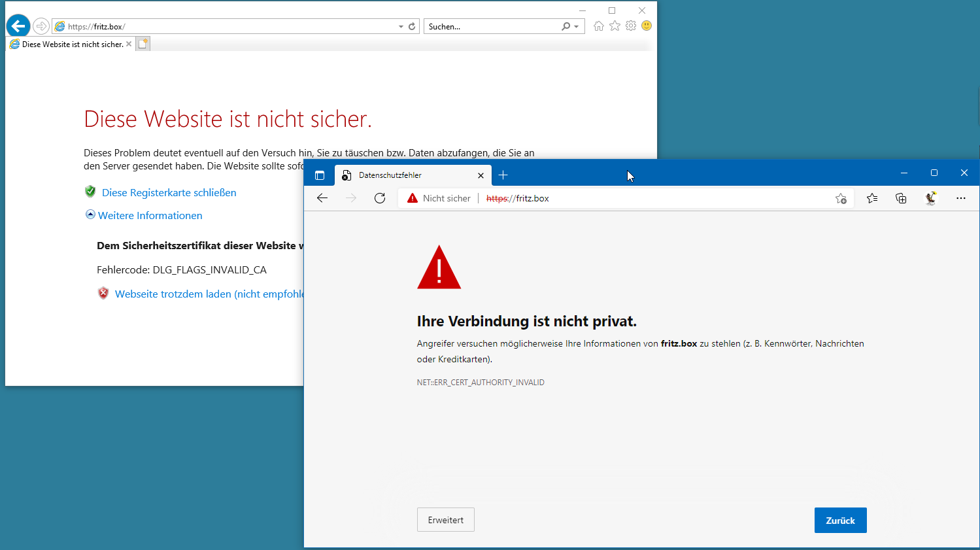Viewport: 980px width, 550px height.
Task: Open a new tab in Internet Explorer
Action: point(143,44)
